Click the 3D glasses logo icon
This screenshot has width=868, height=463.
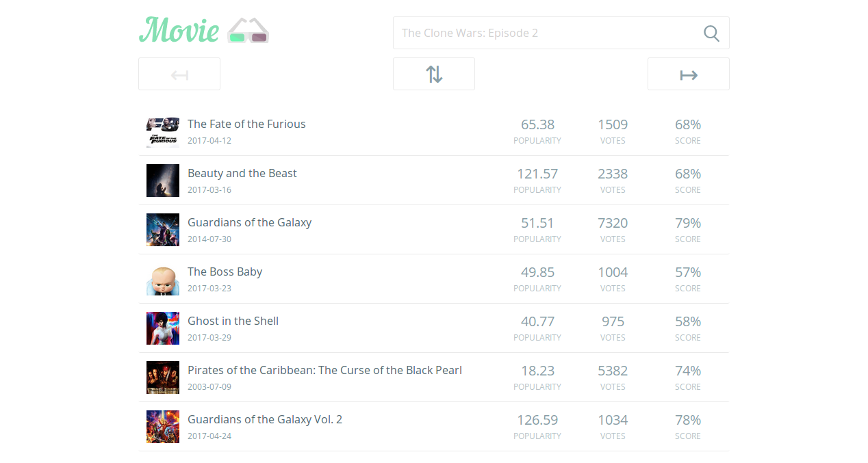248,31
